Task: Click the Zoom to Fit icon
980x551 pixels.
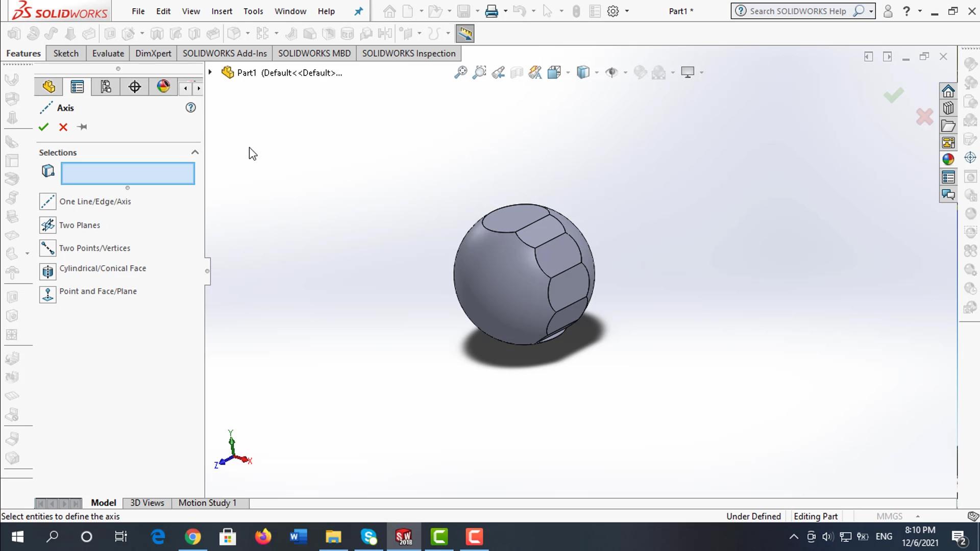Action: click(x=460, y=72)
